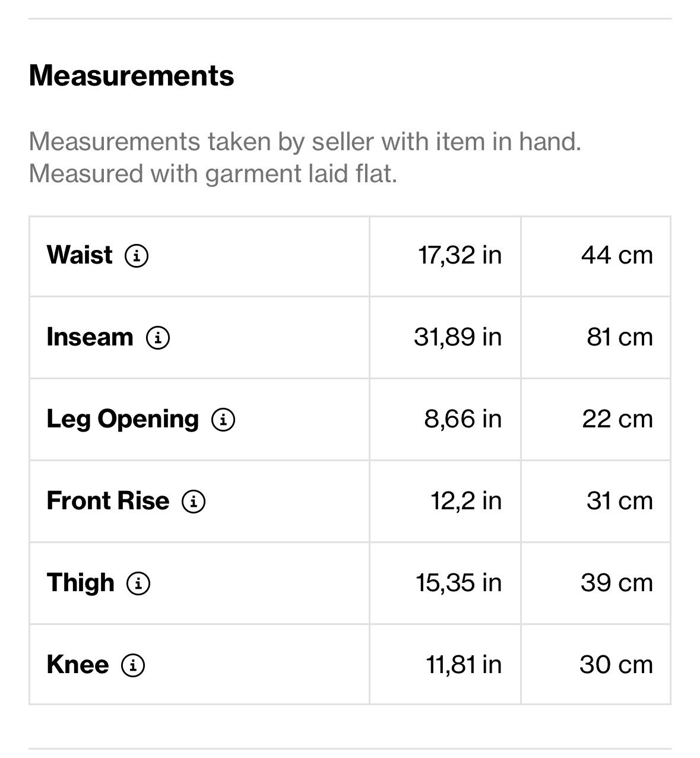Click the info icon next to Waist

click(x=137, y=256)
